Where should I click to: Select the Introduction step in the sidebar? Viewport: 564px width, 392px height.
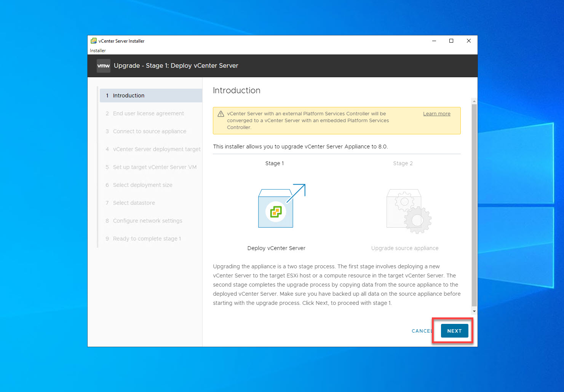(x=128, y=95)
